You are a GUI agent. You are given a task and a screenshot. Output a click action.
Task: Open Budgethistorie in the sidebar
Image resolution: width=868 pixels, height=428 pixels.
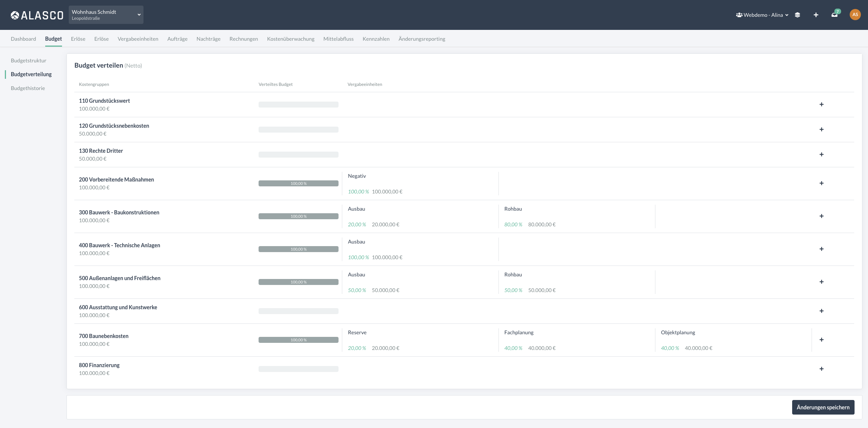[28, 88]
